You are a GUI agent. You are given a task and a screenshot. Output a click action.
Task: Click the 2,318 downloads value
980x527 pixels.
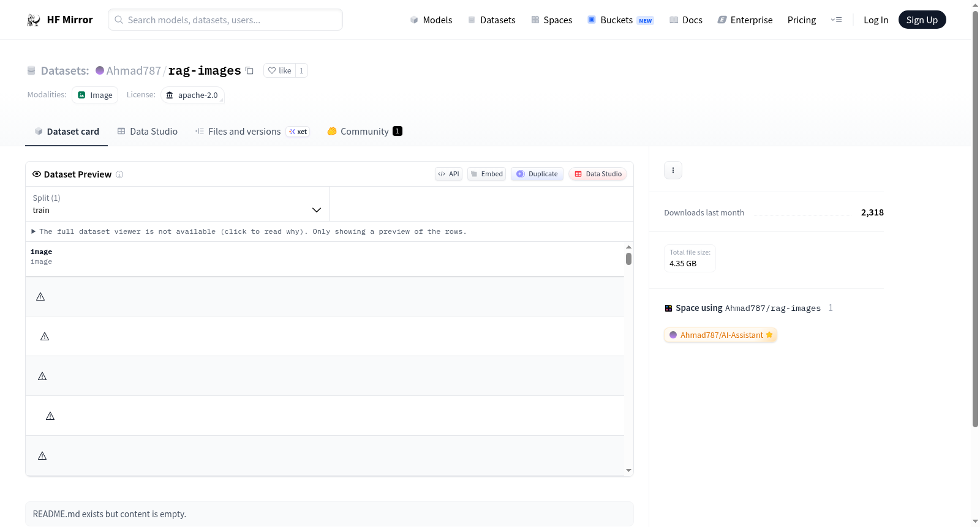[x=872, y=212]
